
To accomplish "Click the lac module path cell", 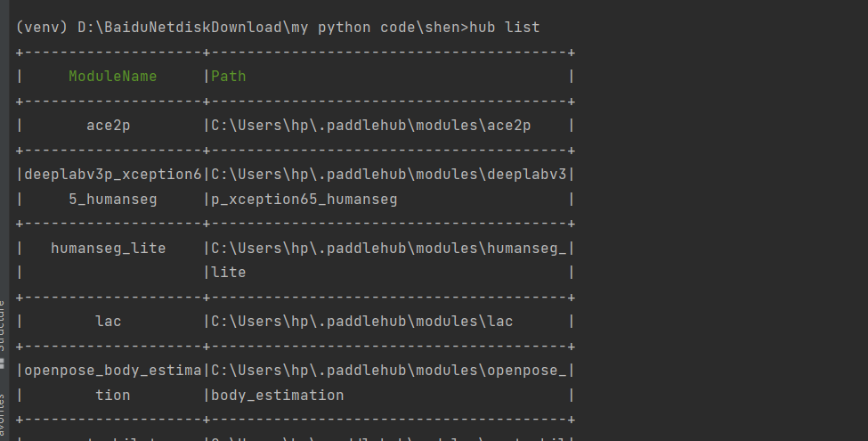I will [362, 322].
